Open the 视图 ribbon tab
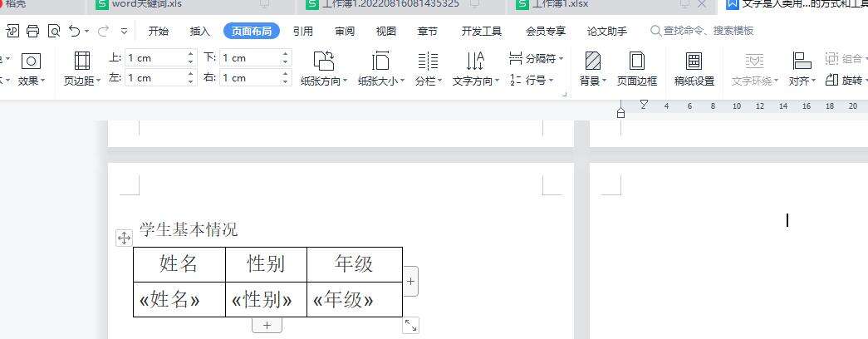 pyautogui.click(x=386, y=31)
